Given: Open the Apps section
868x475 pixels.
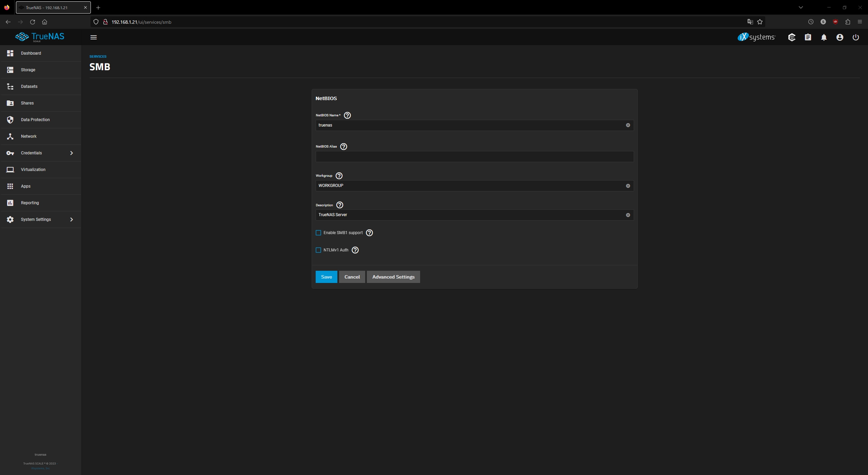Looking at the screenshot, I should pyautogui.click(x=25, y=186).
